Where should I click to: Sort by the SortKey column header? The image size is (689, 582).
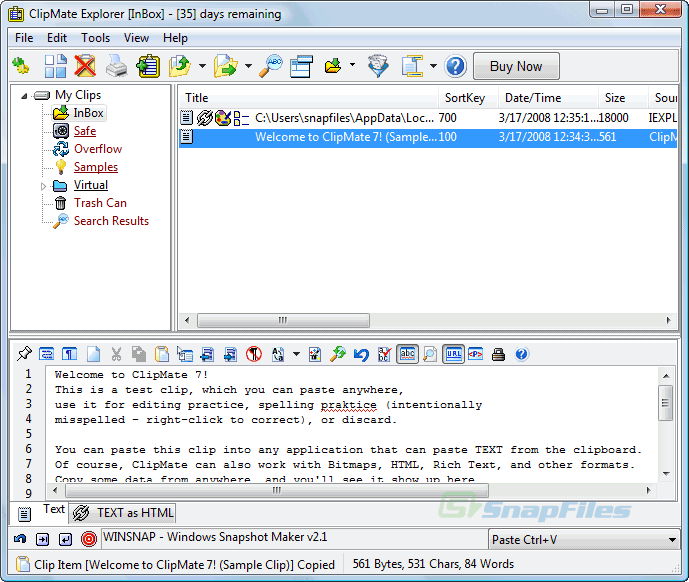point(468,98)
